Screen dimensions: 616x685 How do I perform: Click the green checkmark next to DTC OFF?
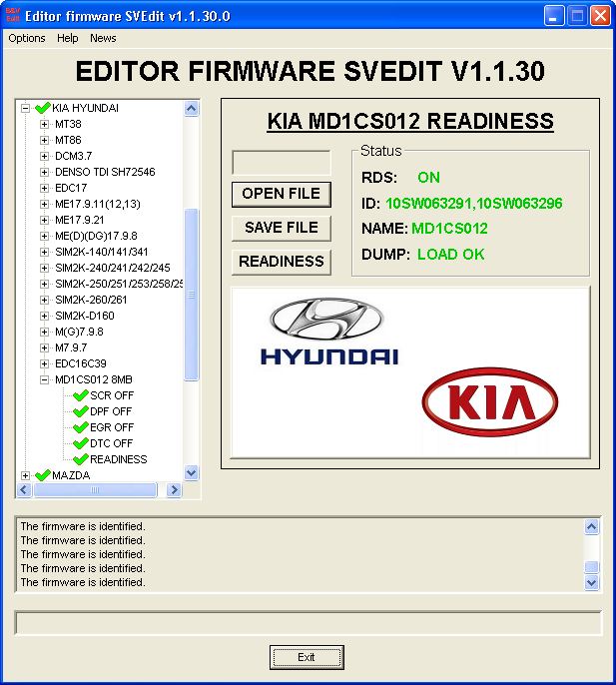click(x=81, y=443)
